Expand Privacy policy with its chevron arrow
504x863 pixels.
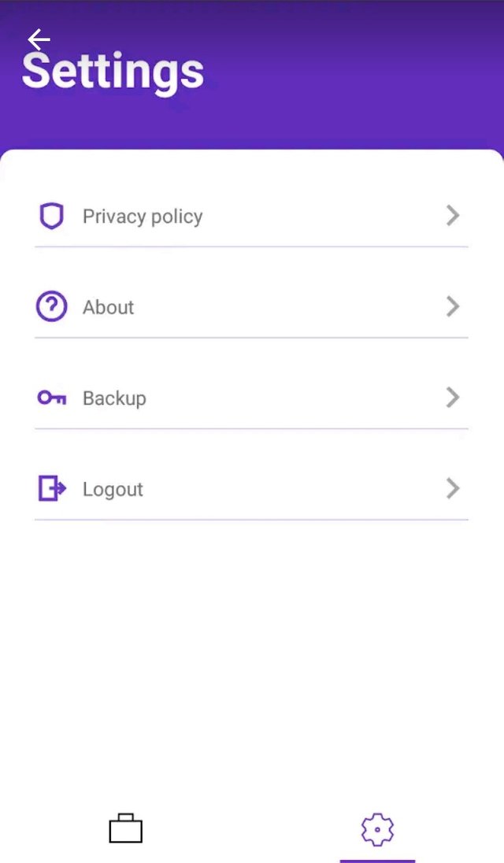point(453,216)
